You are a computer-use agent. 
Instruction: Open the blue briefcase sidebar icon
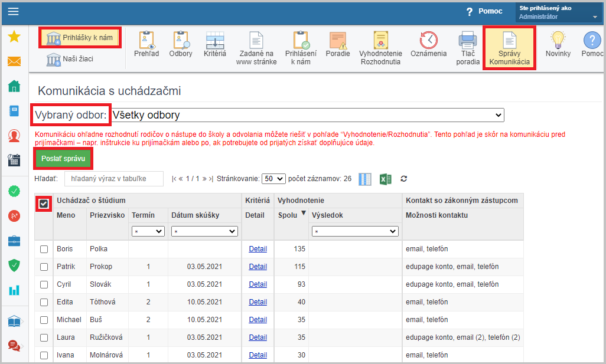pos(14,241)
